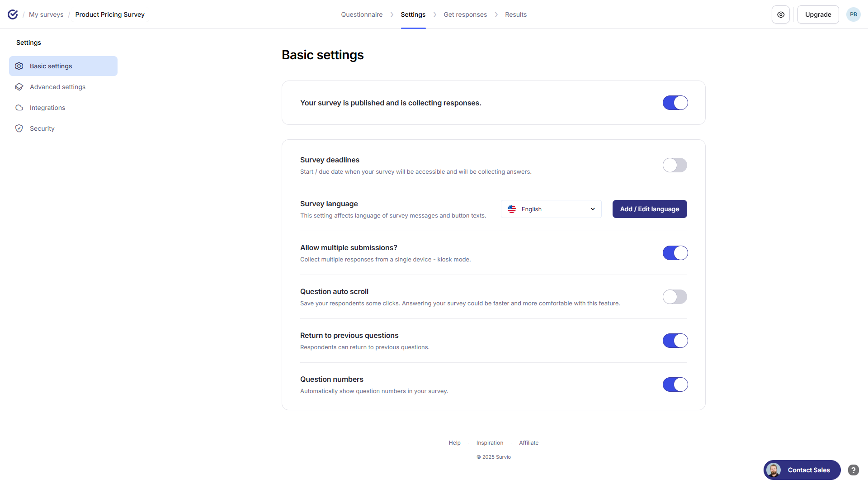Viewport: 868px width, 489px height.
Task: Open the English survey language dropdown
Action: [551, 209]
